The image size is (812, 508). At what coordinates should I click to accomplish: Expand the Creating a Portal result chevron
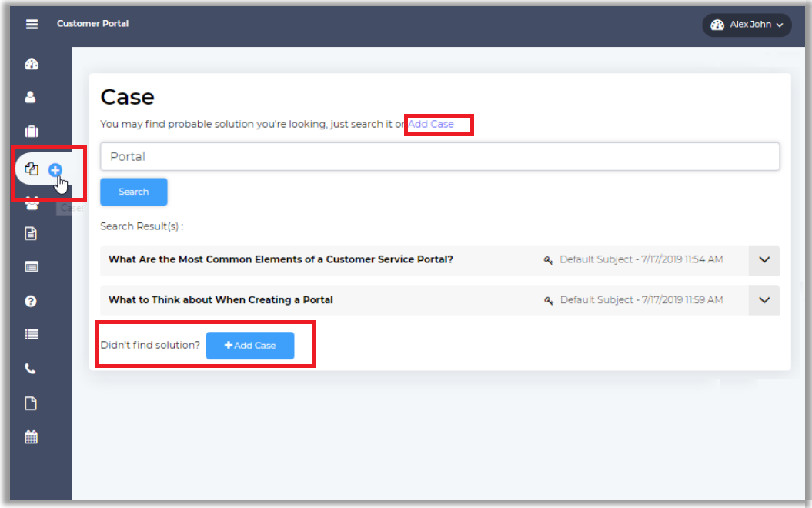(764, 300)
